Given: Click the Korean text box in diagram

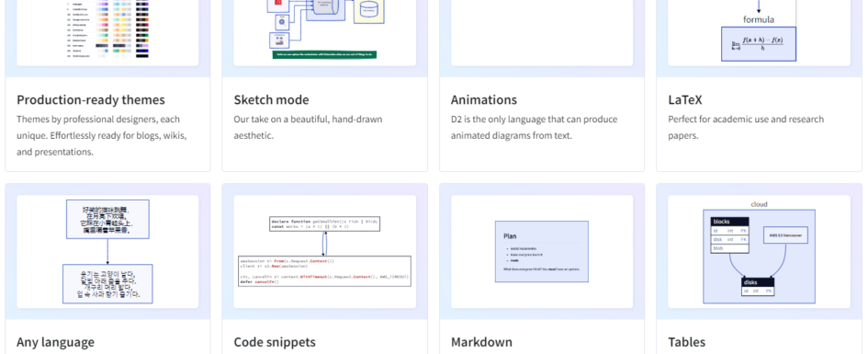Looking at the screenshot, I should coord(107,283).
